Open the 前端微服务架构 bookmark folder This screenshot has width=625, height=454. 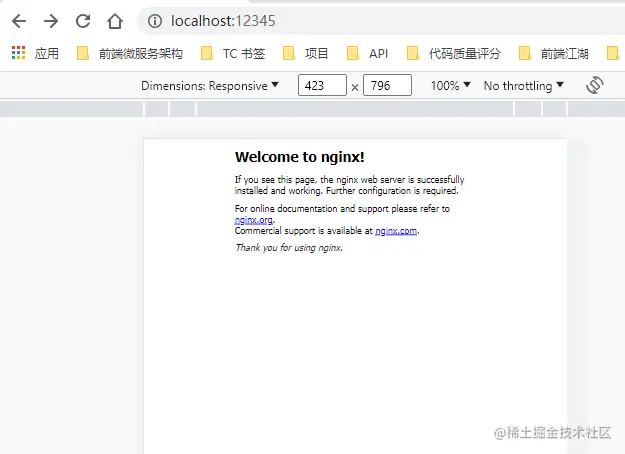[130, 53]
